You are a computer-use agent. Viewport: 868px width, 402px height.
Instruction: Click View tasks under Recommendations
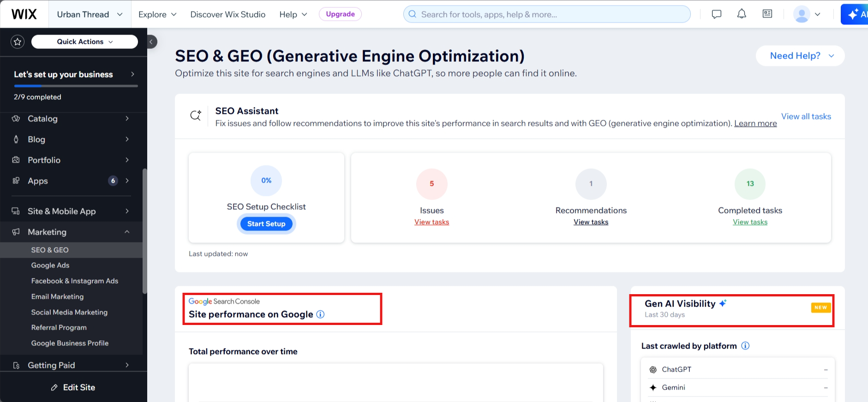[x=591, y=222]
